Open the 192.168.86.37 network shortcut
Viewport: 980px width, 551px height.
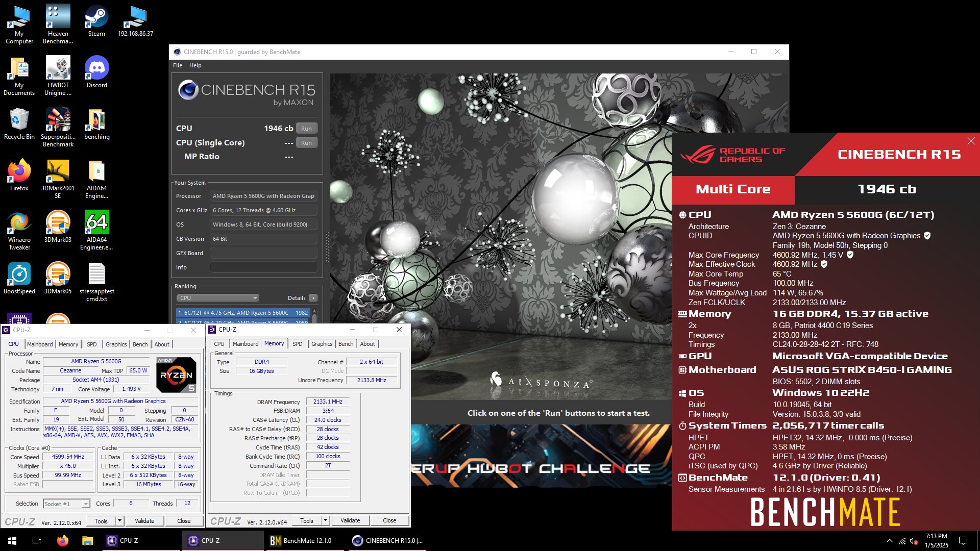135,21
